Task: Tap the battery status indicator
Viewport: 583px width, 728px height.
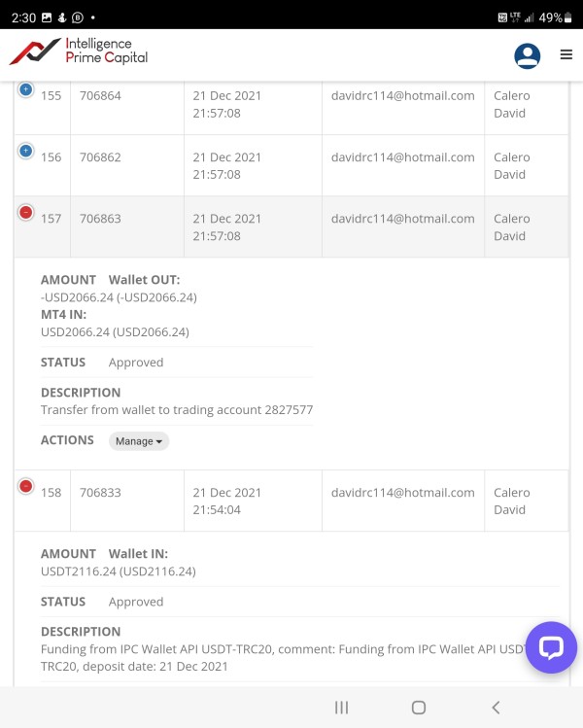Action: coord(556,17)
